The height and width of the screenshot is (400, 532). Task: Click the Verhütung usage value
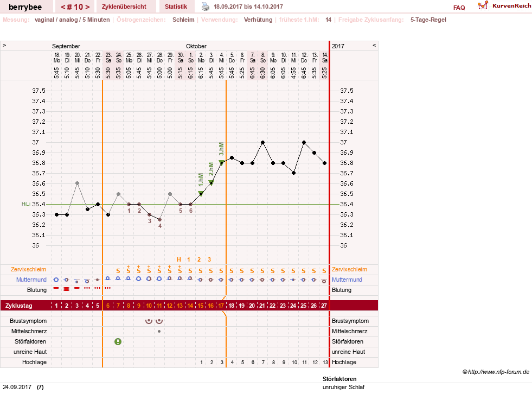pos(258,20)
